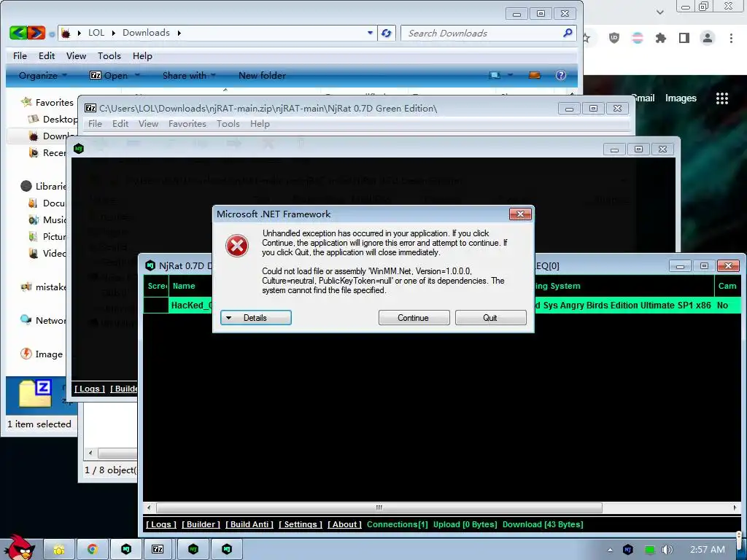
Task: Click the 7-Zip scrollbar left arrow
Action: tap(90, 453)
